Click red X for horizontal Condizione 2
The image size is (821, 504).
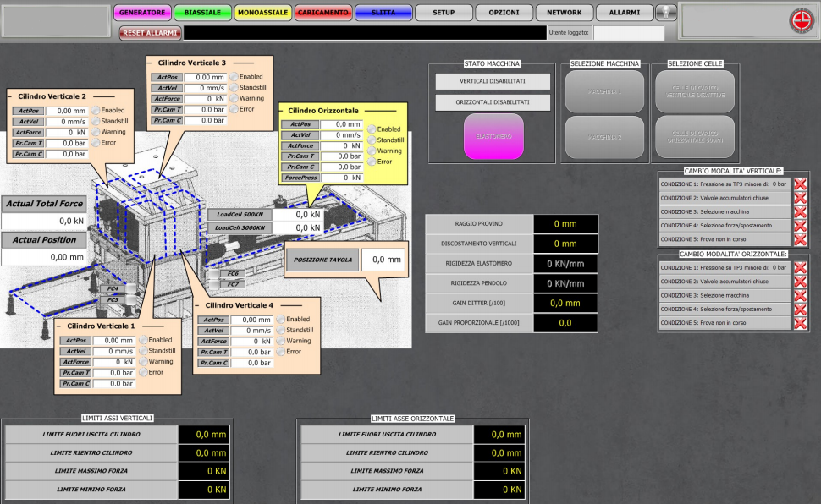800,282
